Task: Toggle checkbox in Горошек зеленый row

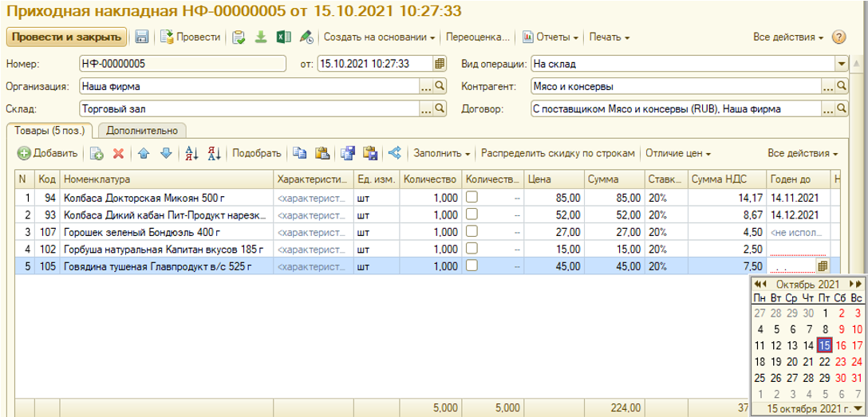Action: [472, 233]
